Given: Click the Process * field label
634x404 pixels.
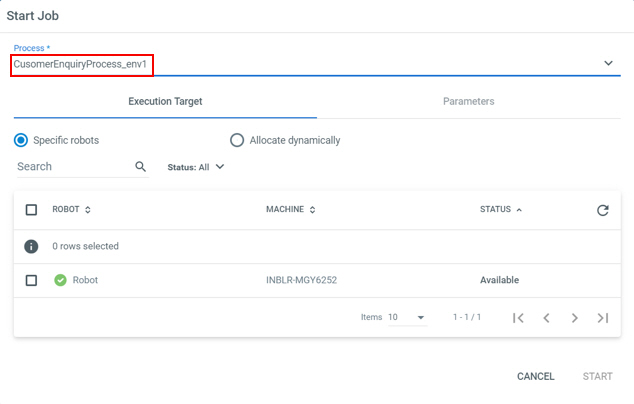Looking at the screenshot, I should click(32, 48).
